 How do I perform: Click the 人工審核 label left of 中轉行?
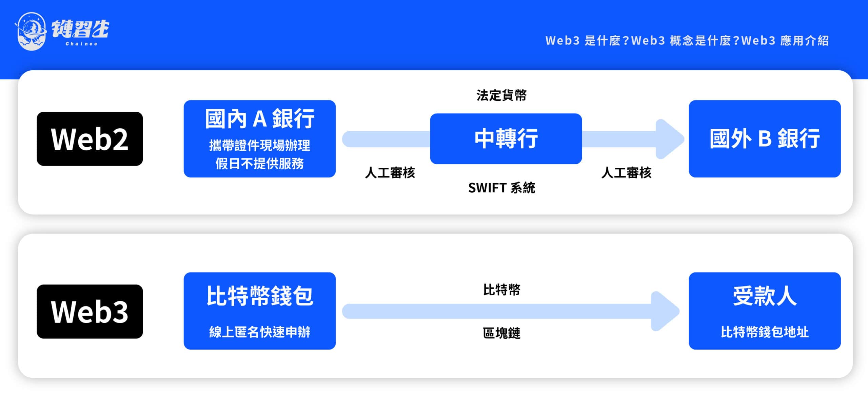click(390, 173)
